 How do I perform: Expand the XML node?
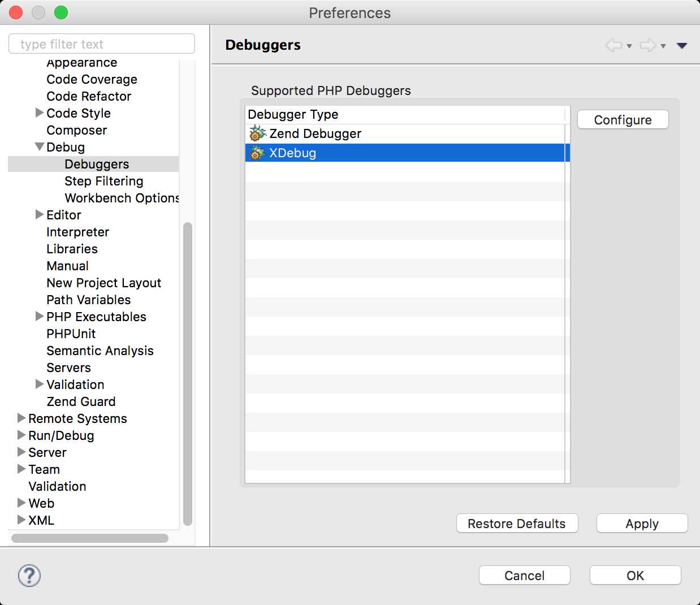tap(21, 520)
